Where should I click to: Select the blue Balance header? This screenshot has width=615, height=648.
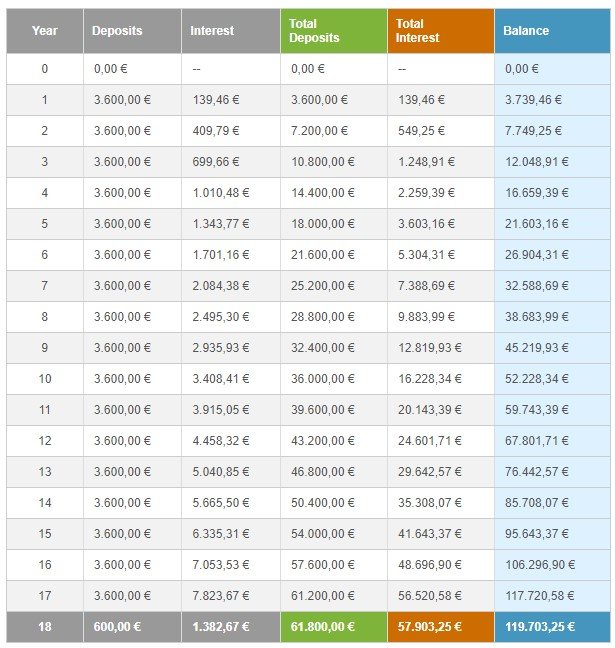552,31
